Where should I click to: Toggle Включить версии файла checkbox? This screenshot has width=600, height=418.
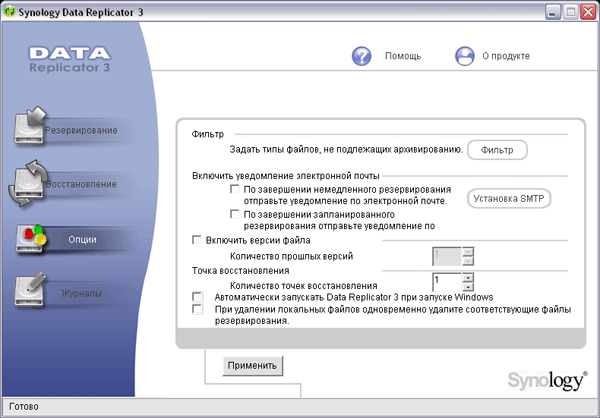pyautogui.click(x=197, y=240)
